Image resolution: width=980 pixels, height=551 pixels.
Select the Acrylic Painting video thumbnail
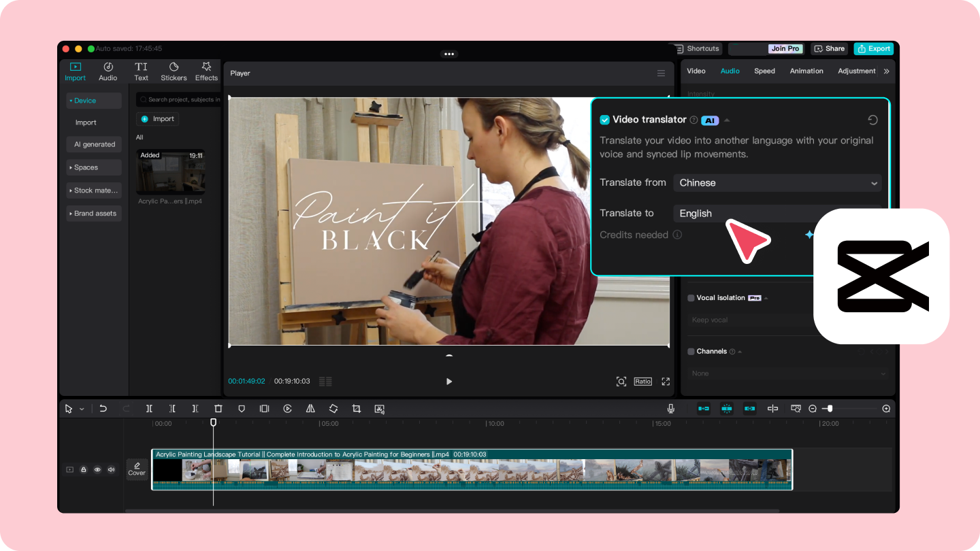[170, 172]
